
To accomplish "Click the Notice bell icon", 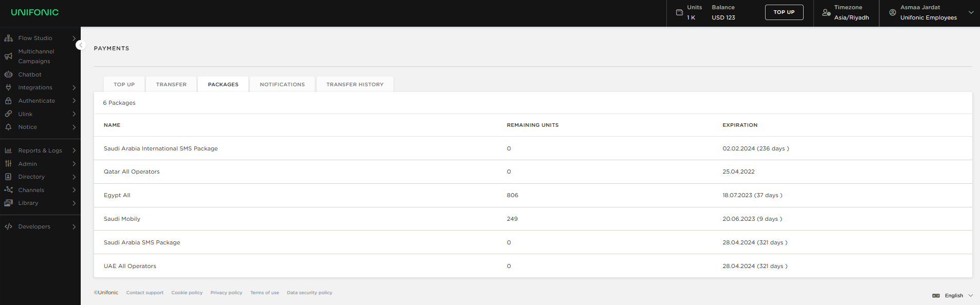I will pos(8,127).
